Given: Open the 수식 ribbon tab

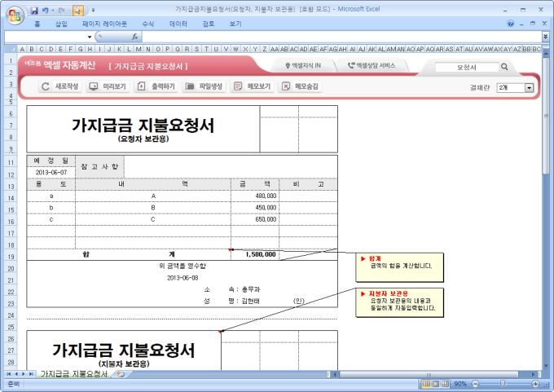Looking at the screenshot, I should pyautogui.click(x=148, y=24).
